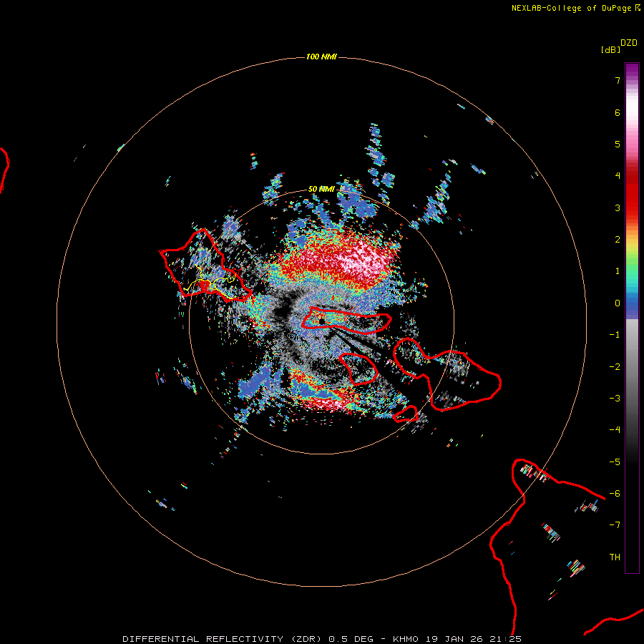The image size is (644, 644).
Task: Click the -4 value on the dB scale
Action: point(615,430)
